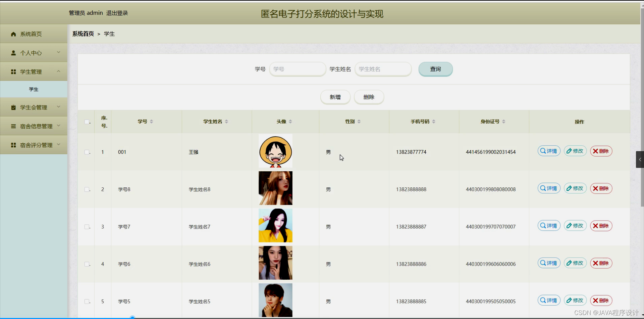Check the row 4 checkbox for 学号6
Screen dimensions: 644x319
(x=87, y=264)
